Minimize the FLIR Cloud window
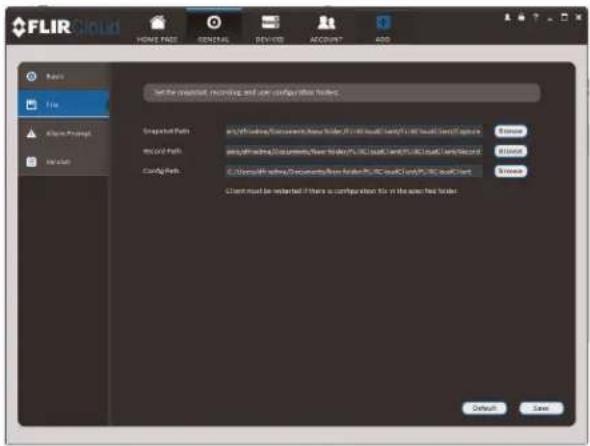 550,18
